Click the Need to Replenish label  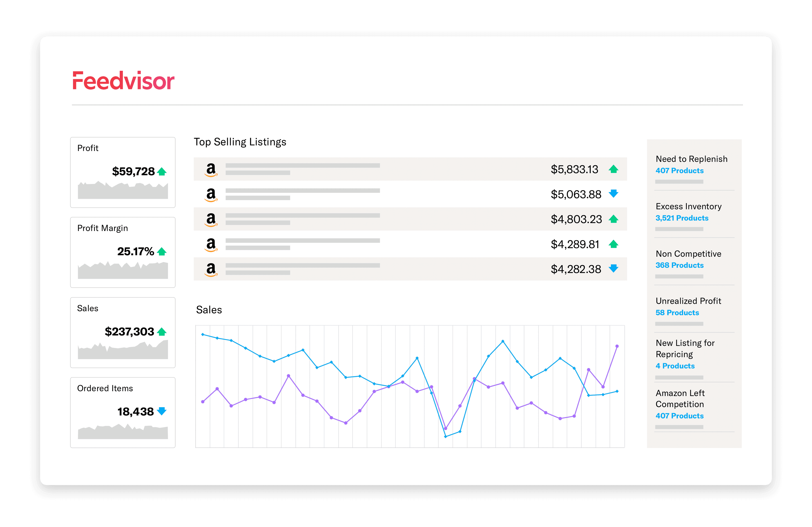[x=691, y=159]
